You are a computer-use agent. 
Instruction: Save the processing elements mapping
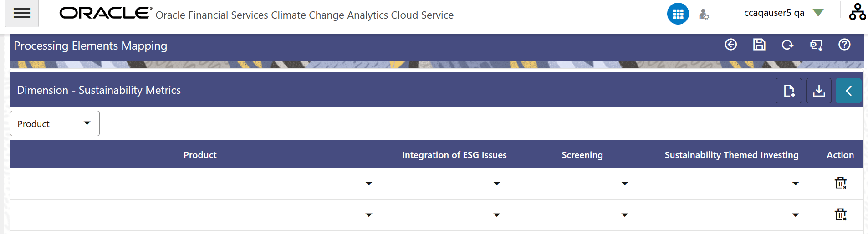point(759,45)
